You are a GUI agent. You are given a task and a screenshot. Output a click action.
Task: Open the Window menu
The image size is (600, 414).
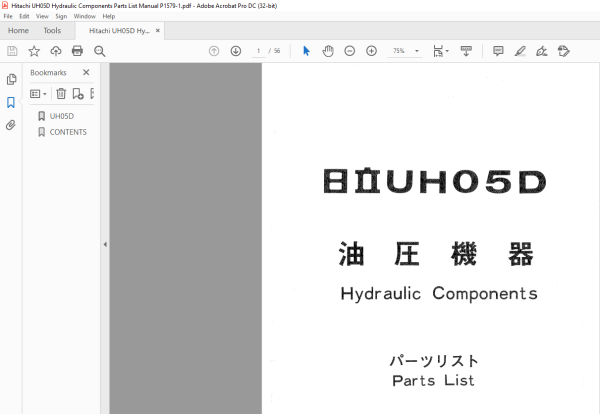pyautogui.click(x=85, y=16)
